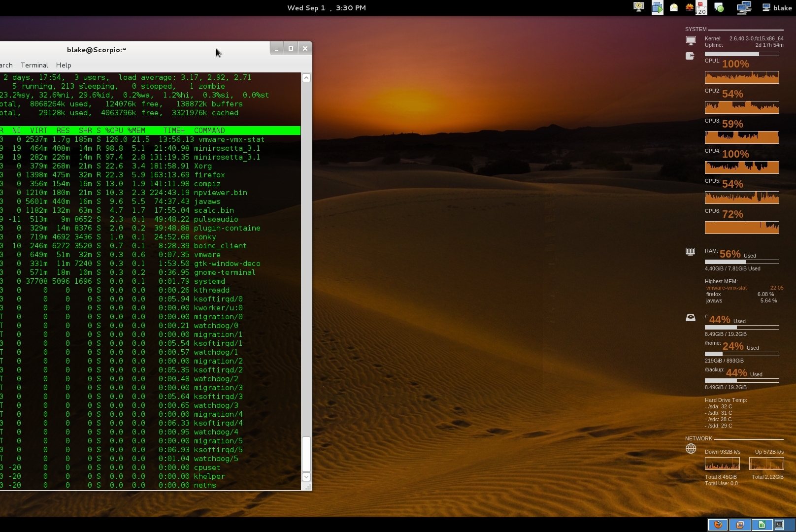Launch Firefox from the bottom-right dock
This screenshot has height=532, width=796.
[718, 525]
